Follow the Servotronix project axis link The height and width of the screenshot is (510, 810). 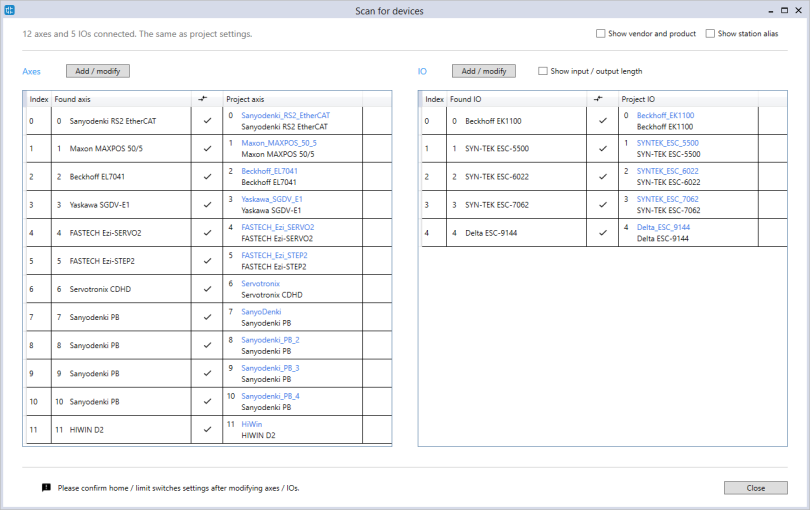click(260, 284)
